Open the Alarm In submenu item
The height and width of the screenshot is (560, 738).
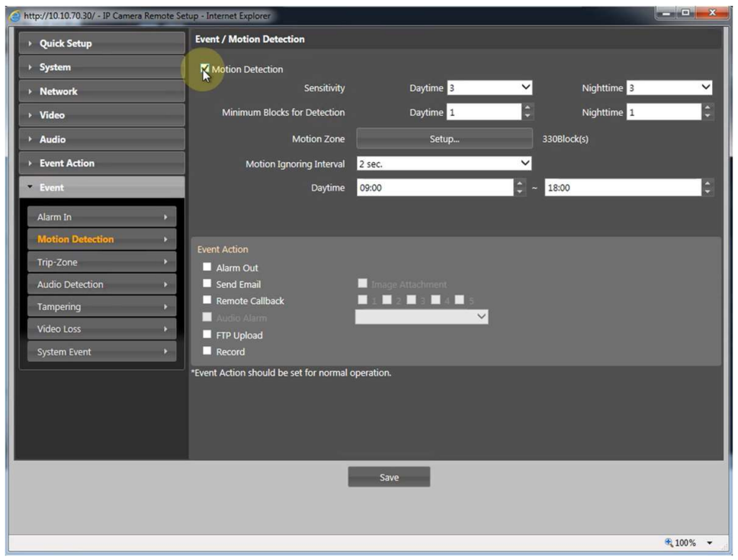[102, 216]
